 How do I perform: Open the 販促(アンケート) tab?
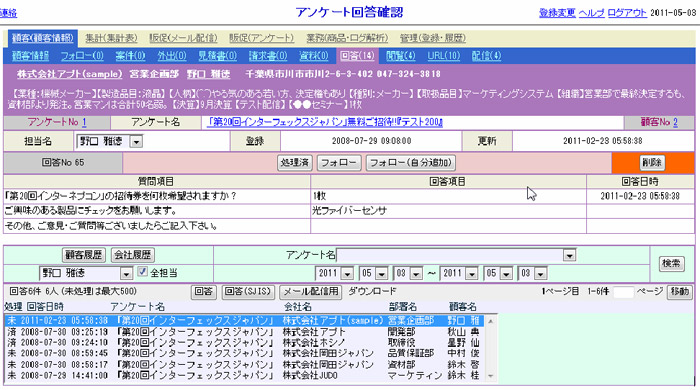click(x=262, y=38)
